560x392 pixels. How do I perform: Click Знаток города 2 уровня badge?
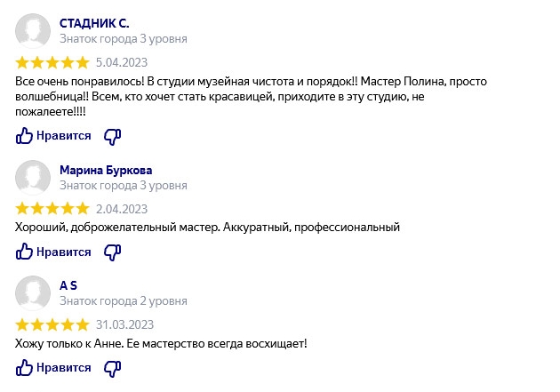124,301
